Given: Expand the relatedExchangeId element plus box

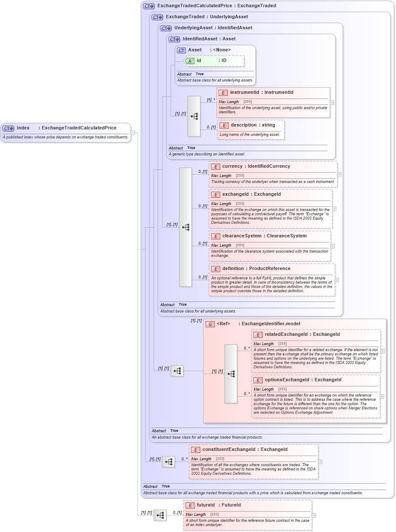Looking at the screenshot, I should (x=382, y=351).
